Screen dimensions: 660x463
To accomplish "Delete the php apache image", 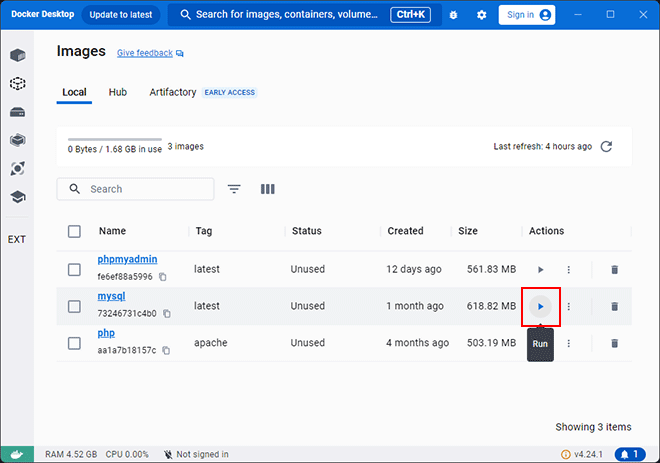I will click(x=615, y=343).
